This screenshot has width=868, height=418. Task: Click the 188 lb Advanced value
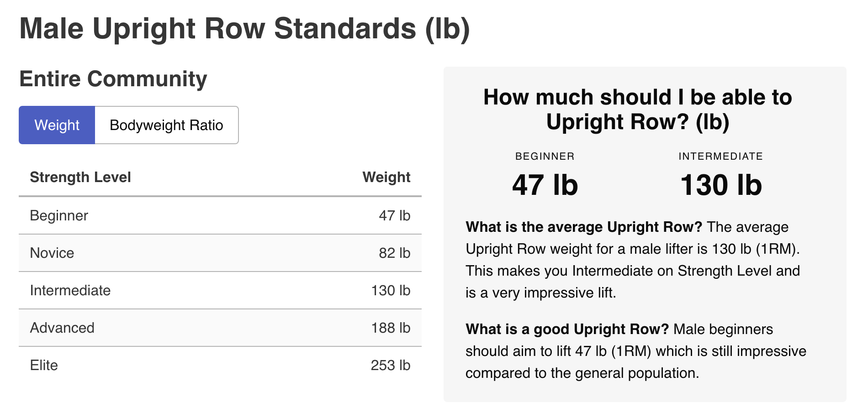(x=391, y=328)
